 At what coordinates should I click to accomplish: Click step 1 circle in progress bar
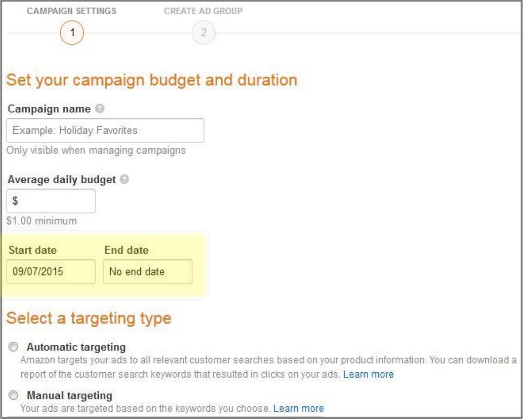pos(72,33)
